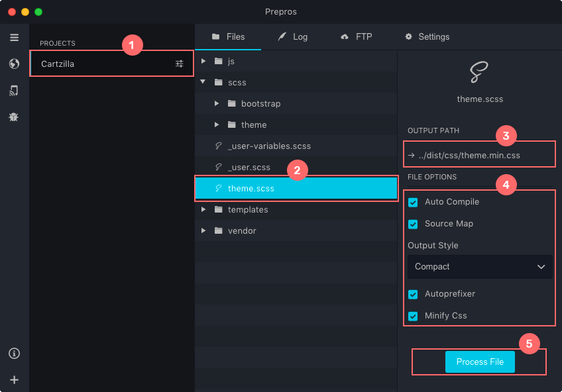Toggle the Auto Compile checkbox
This screenshot has width=562, height=392.
pyautogui.click(x=413, y=202)
